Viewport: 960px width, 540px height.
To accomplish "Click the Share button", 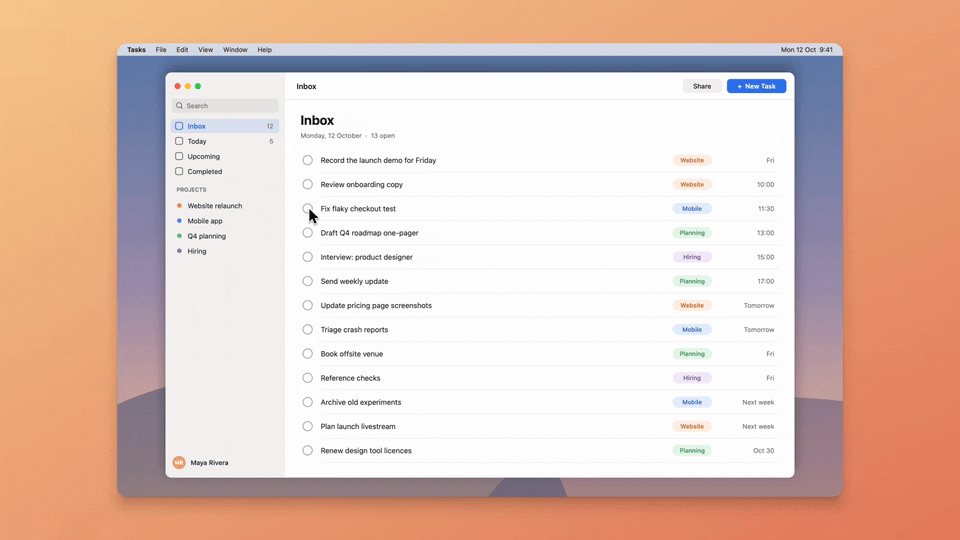I will 702,86.
